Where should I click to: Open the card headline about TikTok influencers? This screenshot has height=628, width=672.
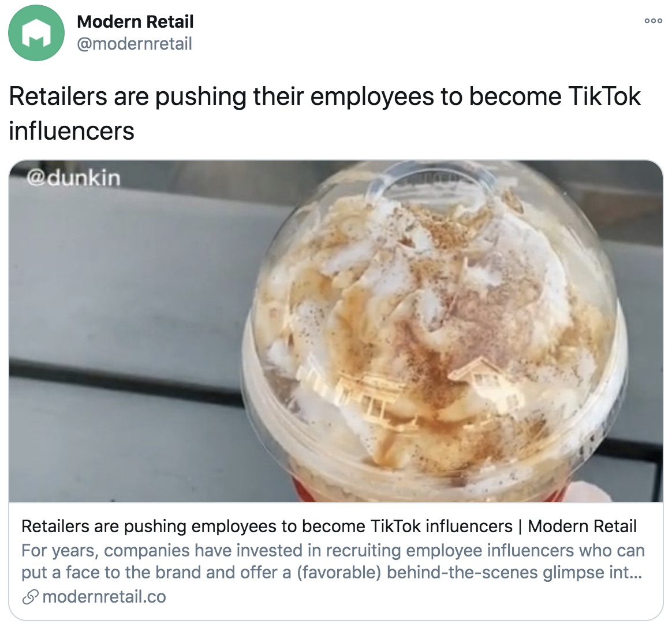328,526
